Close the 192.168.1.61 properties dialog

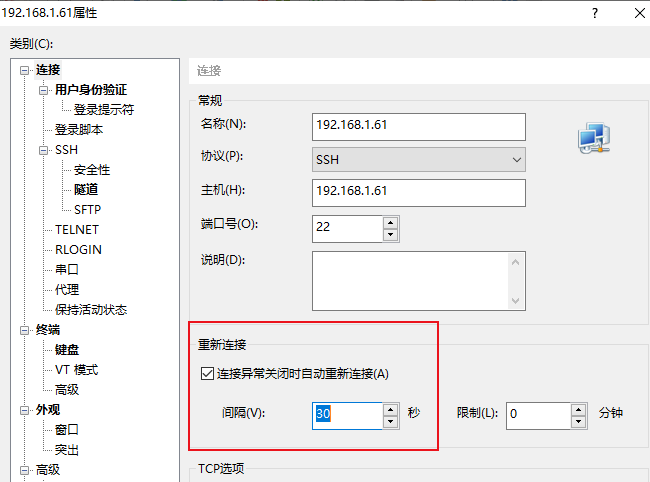[640, 13]
